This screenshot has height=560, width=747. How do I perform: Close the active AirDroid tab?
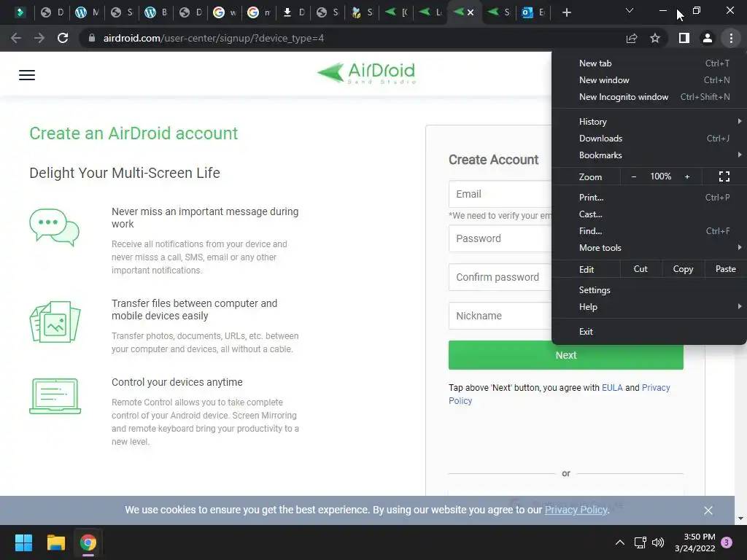[471, 12]
